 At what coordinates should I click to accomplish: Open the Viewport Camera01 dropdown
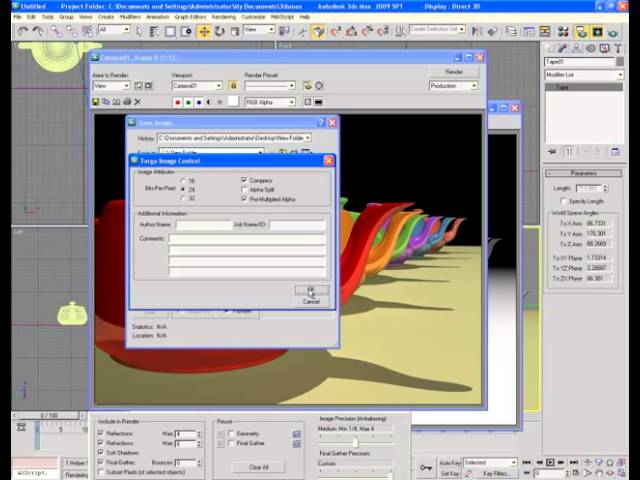pos(197,86)
